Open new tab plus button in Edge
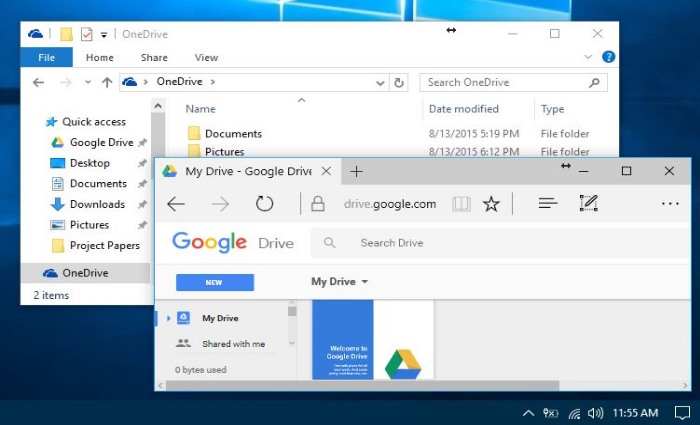 [x=356, y=171]
